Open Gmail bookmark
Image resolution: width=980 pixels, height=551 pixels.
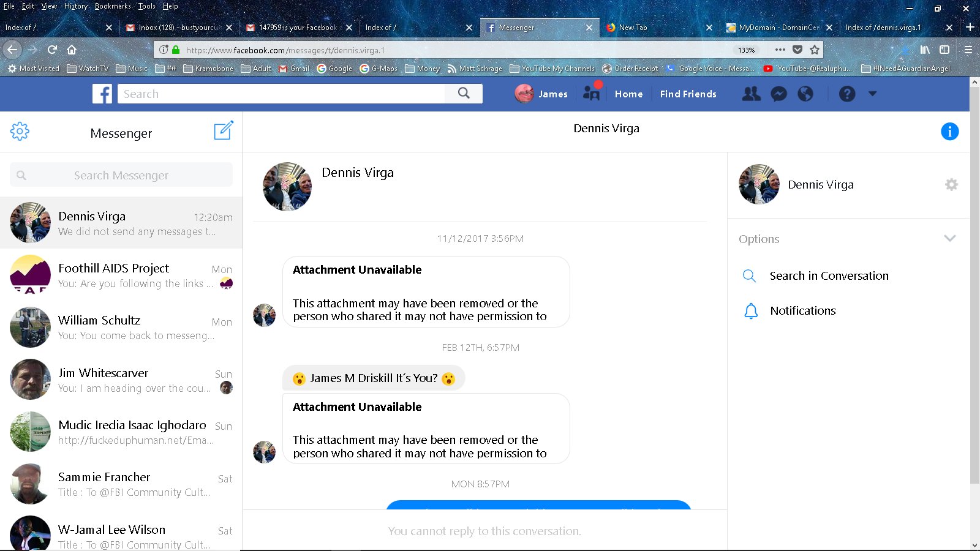pyautogui.click(x=294, y=69)
